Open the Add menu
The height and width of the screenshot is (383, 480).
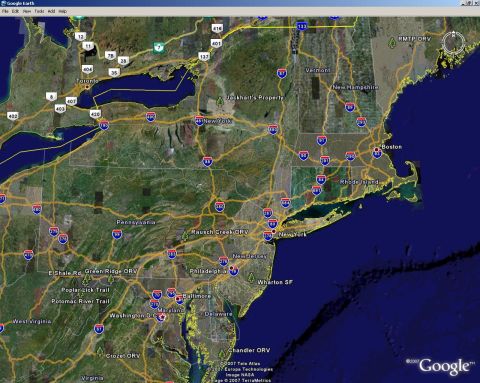(x=51, y=11)
